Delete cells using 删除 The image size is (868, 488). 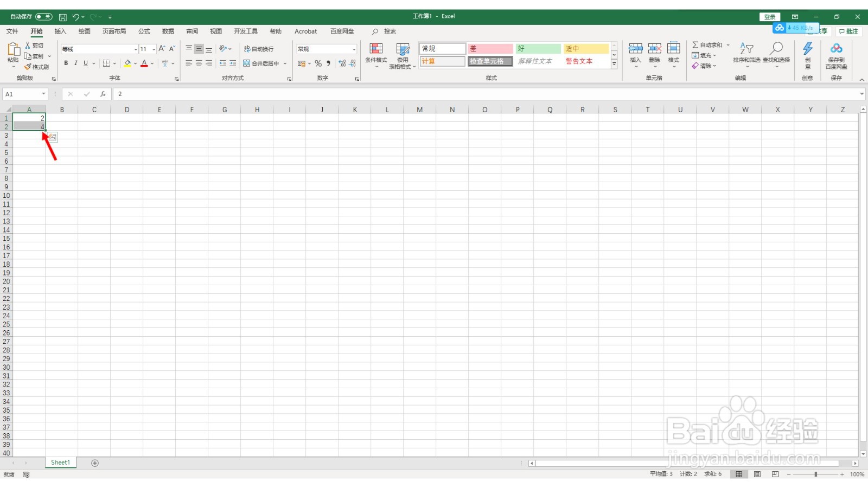(x=655, y=54)
